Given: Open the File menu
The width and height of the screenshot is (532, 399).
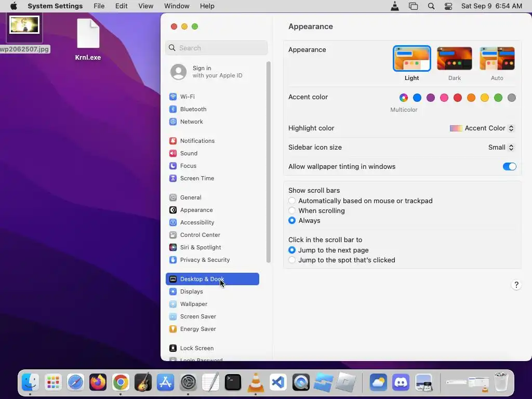Looking at the screenshot, I should pyautogui.click(x=99, y=6).
